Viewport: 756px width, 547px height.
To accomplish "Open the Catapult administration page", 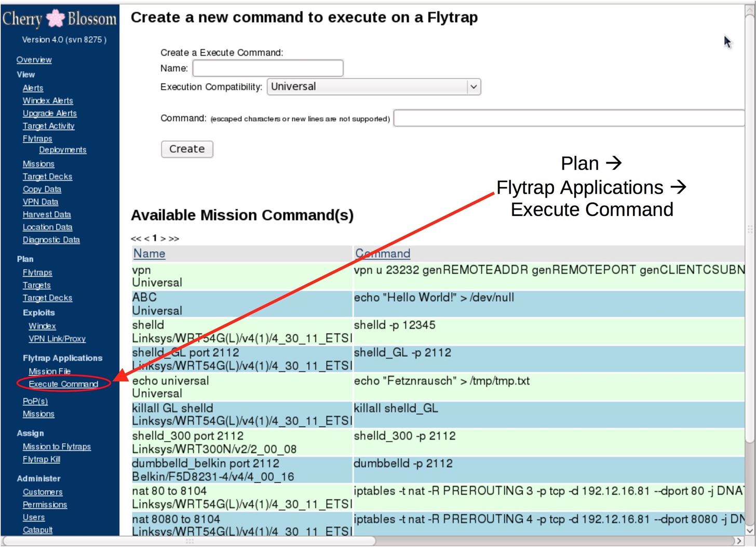I will point(37,530).
